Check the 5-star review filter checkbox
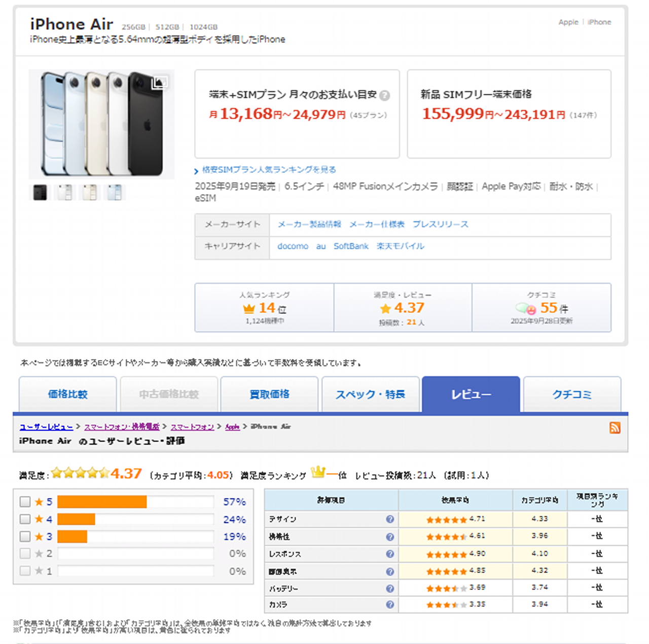 coord(25,502)
